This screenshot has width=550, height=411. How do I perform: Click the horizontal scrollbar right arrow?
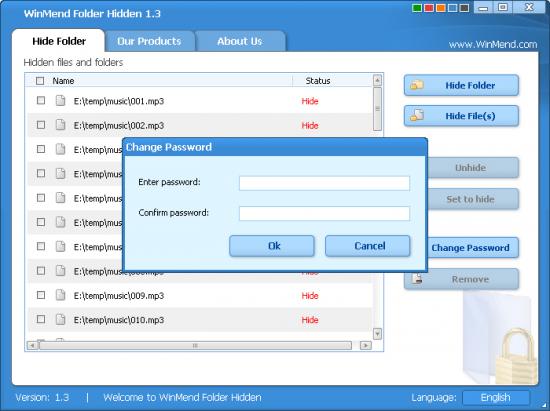(365, 345)
